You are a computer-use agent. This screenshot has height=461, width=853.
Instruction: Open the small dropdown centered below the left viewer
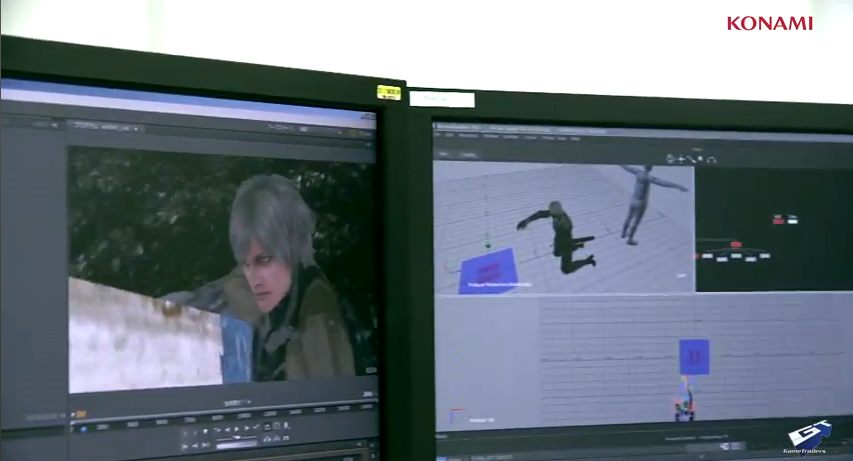(237, 403)
